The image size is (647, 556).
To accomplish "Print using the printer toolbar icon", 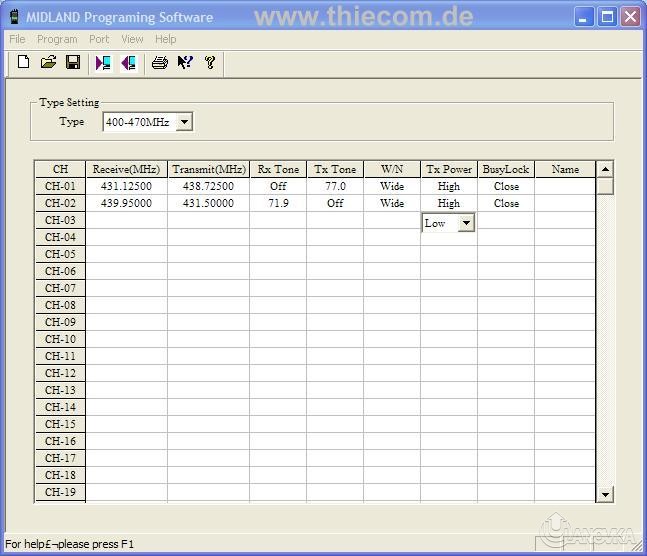I will (159, 63).
